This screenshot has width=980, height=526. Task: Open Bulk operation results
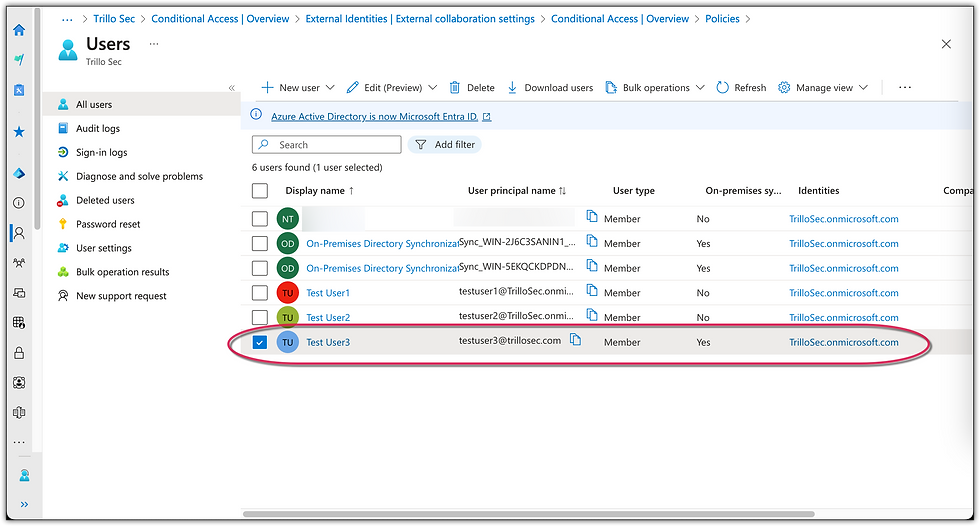coord(122,272)
